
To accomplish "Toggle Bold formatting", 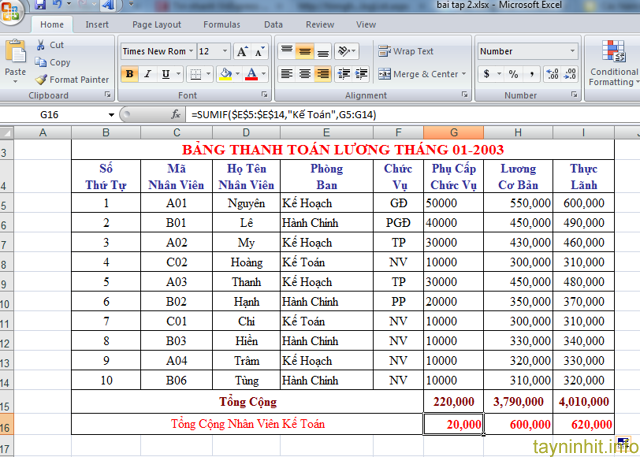I will [130, 74].
